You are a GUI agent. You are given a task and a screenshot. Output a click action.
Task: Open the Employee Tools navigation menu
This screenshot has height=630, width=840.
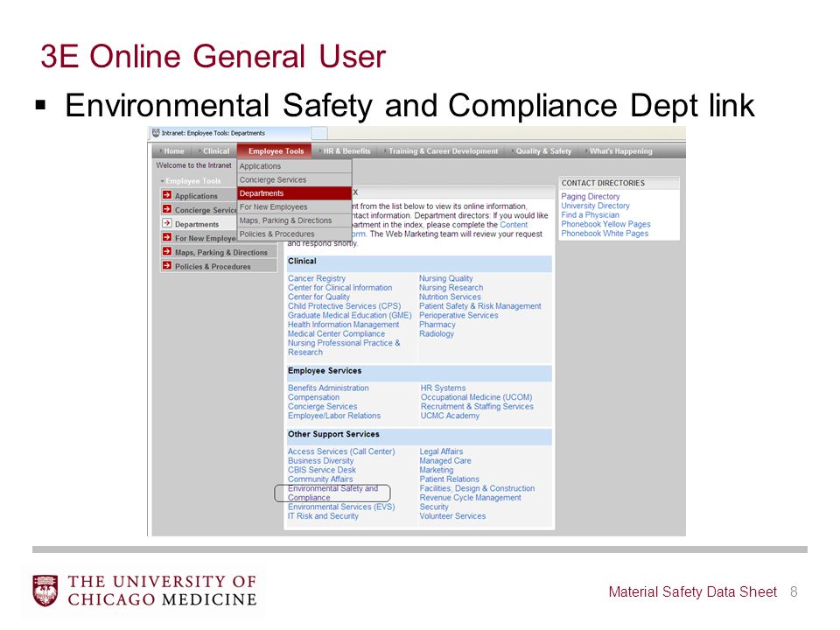click(274, 151)
